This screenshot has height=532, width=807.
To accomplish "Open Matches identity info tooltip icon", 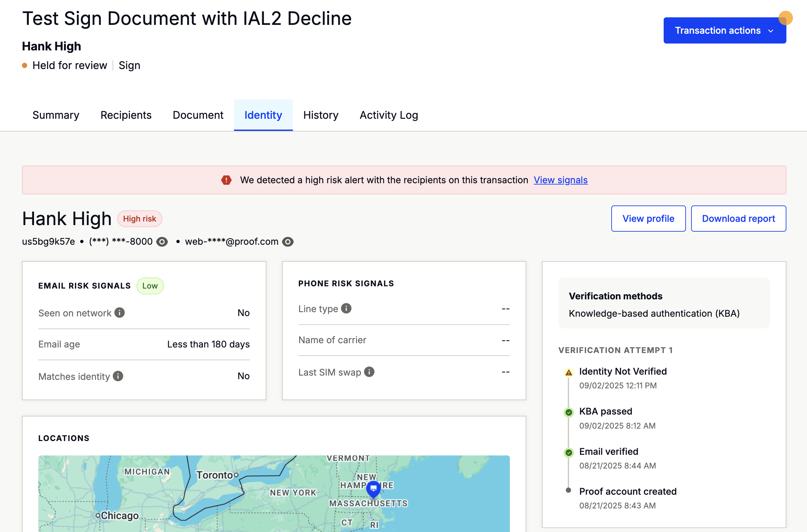I will point(118,376).
